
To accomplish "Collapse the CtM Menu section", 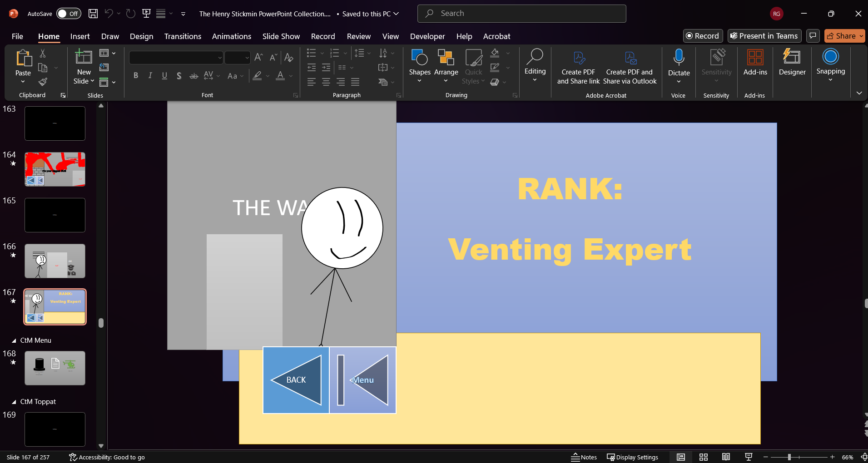I will [14, 340].
